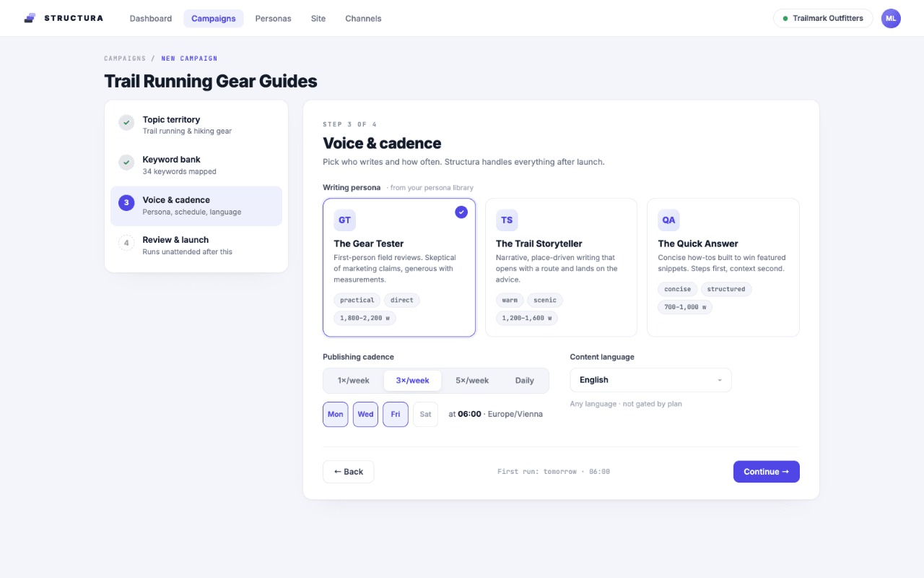
Task: Go to Topic territory step
Action: pyautogui.click(x=196, y=125)
